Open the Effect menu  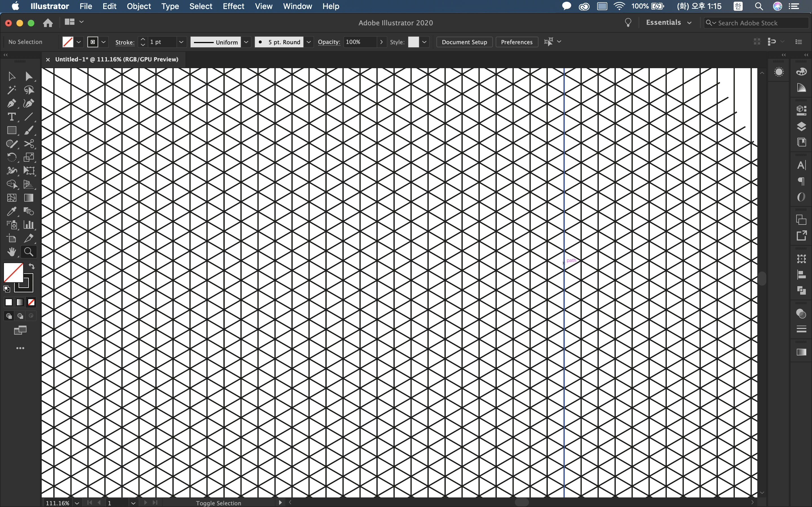click(233, 6)
